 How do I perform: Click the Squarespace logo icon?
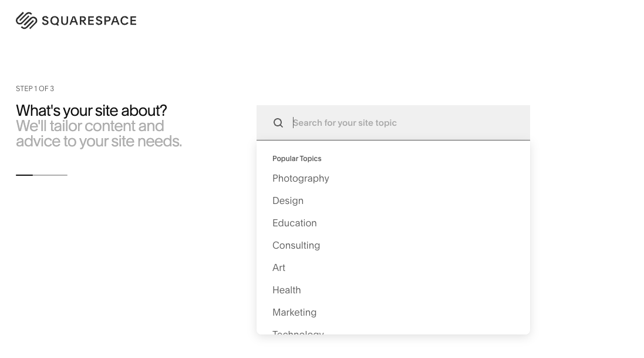tap(26, 21)
